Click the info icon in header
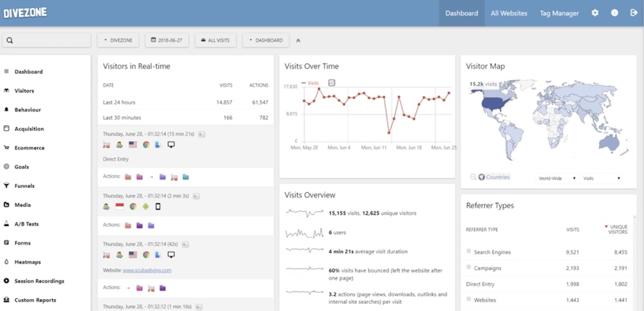Screen dimensions: 644x311 (x=614, y=13)
